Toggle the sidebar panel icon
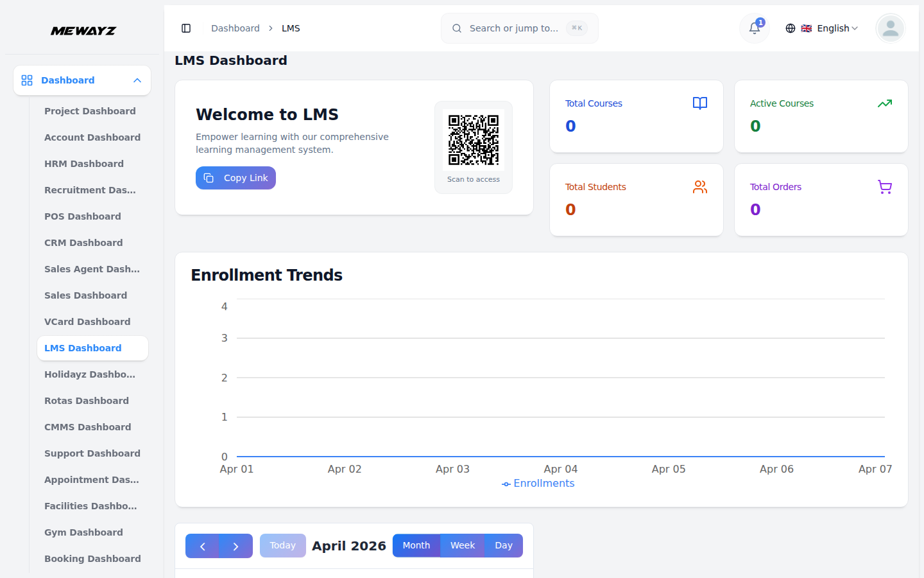Screen dimensions: 924x578 (x=186, y=28)
